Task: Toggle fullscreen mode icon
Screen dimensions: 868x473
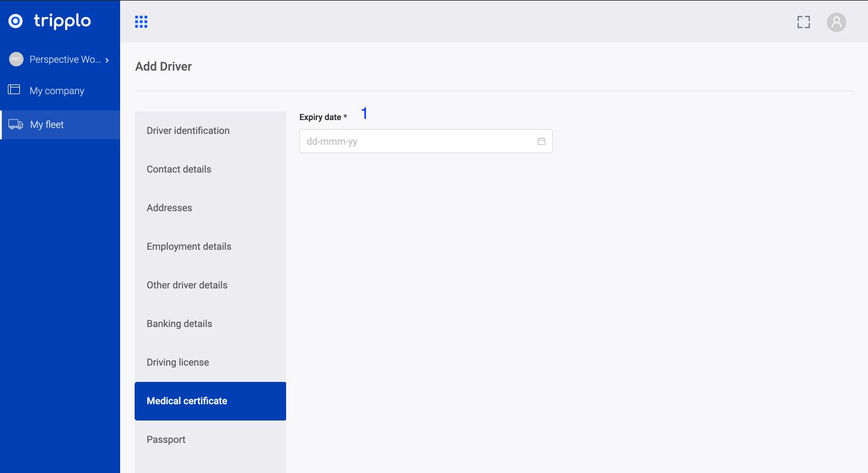Action: pos(803,22)
